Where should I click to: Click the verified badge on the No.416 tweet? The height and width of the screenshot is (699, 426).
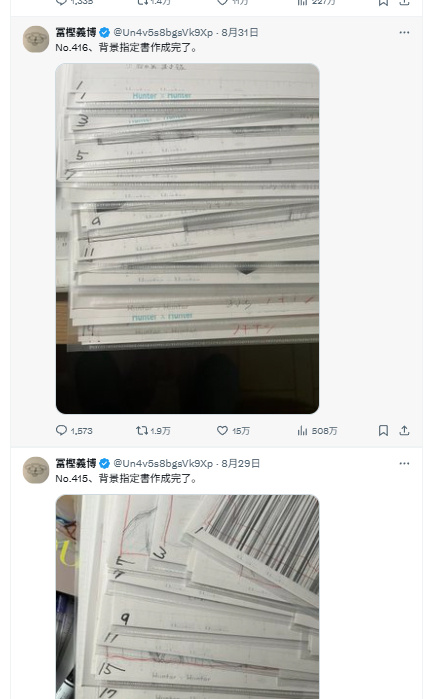tap(104, 33)
